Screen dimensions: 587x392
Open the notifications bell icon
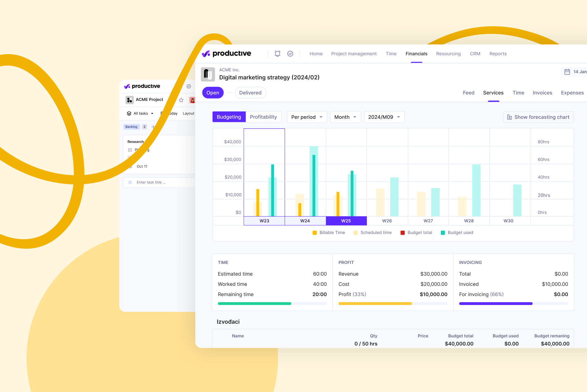(x=277, y=53)
